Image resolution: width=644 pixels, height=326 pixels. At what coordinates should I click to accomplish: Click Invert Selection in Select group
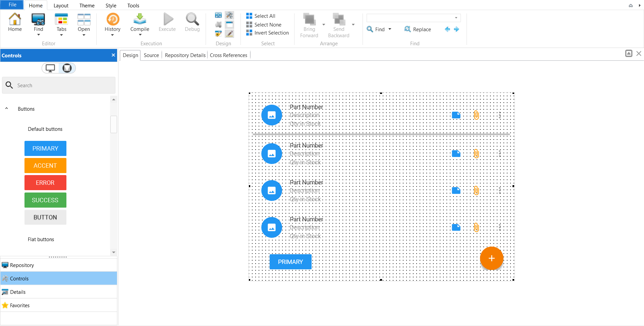click(x=271, y=33)
